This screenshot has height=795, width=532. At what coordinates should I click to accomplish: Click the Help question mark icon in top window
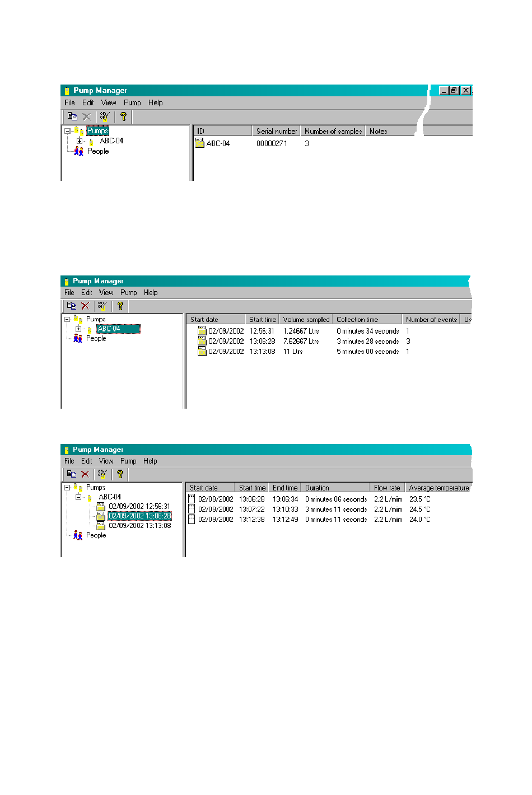click(x=123, y=116)
